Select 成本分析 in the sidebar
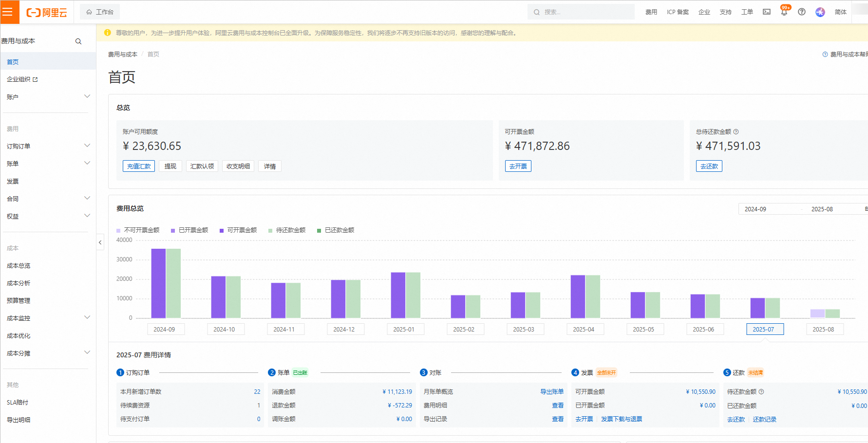Image resolution: width=868 pixels, height=443 pixels. click(x=19, y=283)
